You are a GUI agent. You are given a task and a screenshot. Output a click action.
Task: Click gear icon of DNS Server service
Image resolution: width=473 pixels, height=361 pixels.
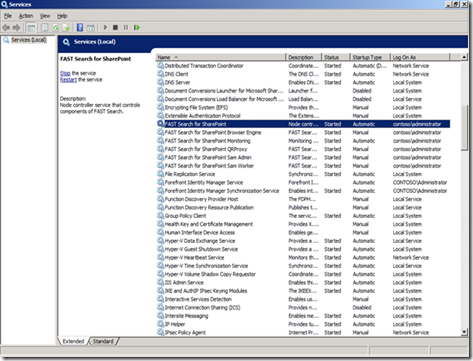coord(160,82)
